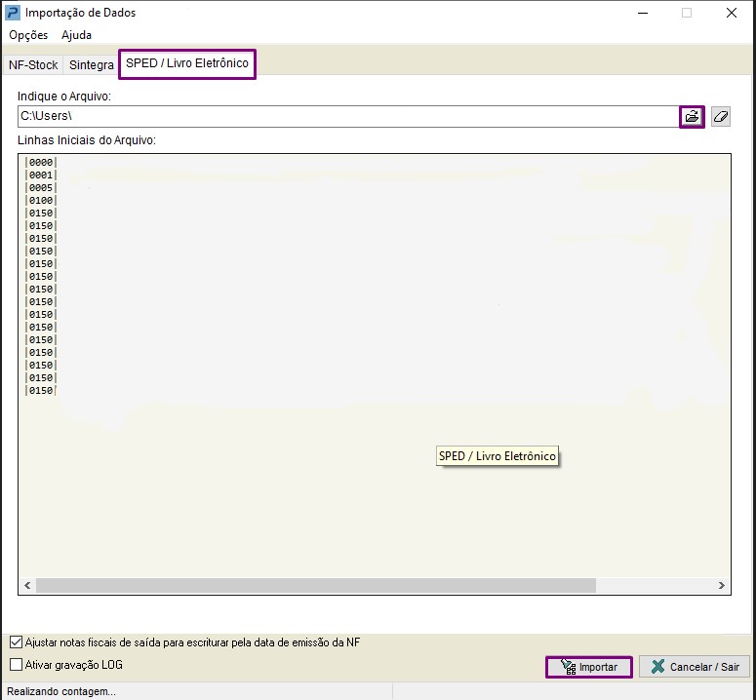The width and height of the screenshot is (756, 700).
Task: Select the SPED / Livro Eletrônico tab
Action: coord(187,63)
